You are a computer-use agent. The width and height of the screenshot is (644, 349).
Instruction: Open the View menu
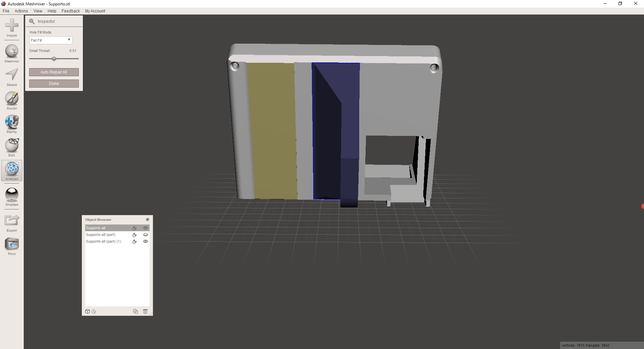click(38, 11)
